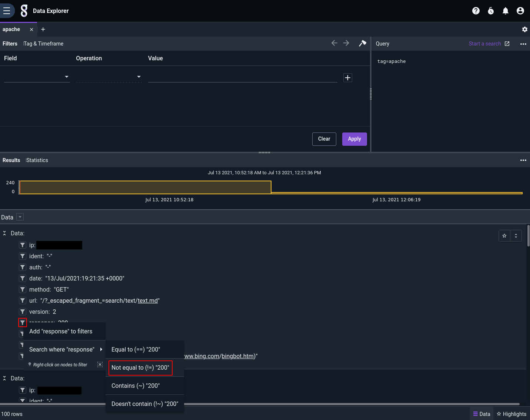Switch to Highlights view in footer
This screenshot has height=420, width=530.
511,414
